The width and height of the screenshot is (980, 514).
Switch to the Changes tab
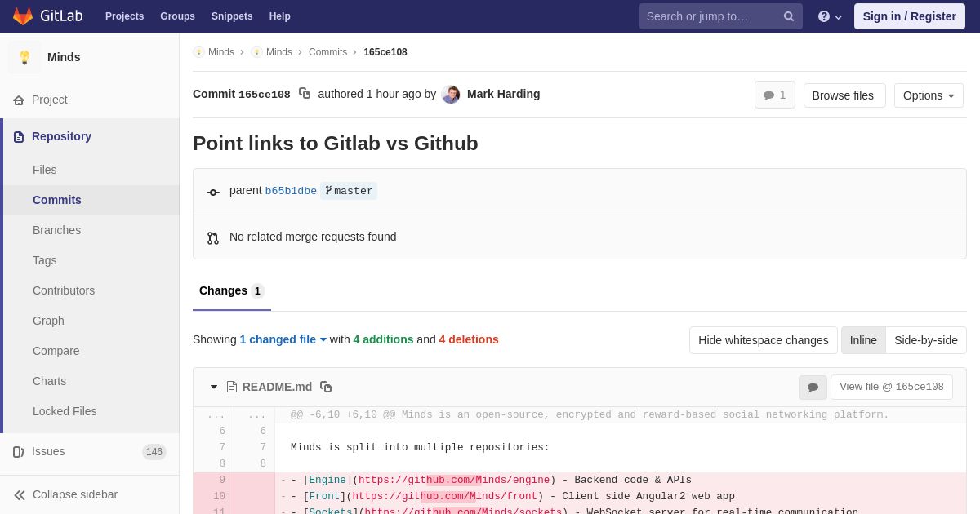[232, 291]
